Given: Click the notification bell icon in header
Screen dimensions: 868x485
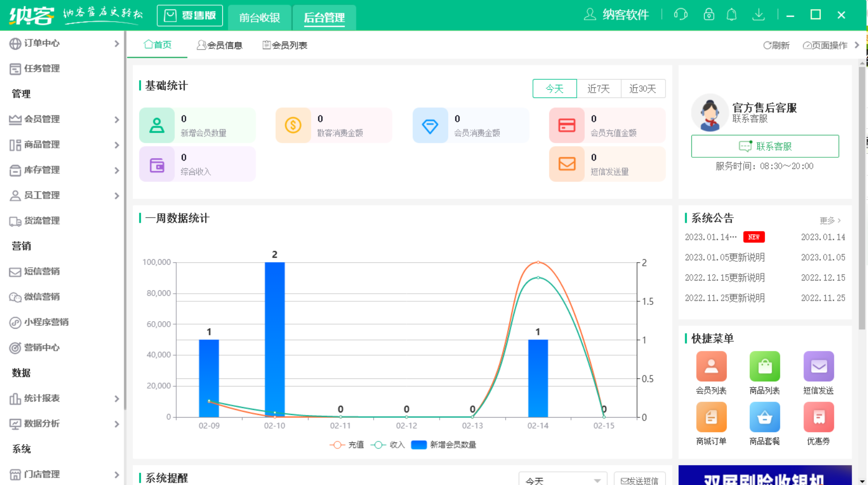Looking at the screenshot, I should pos(731,15).
